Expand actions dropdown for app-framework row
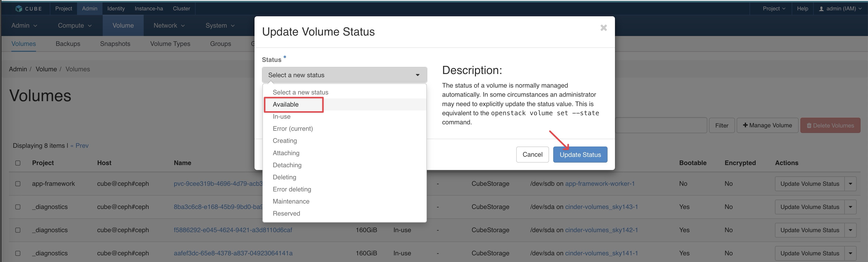Screen dimensions: 868x262 [850, 184]
